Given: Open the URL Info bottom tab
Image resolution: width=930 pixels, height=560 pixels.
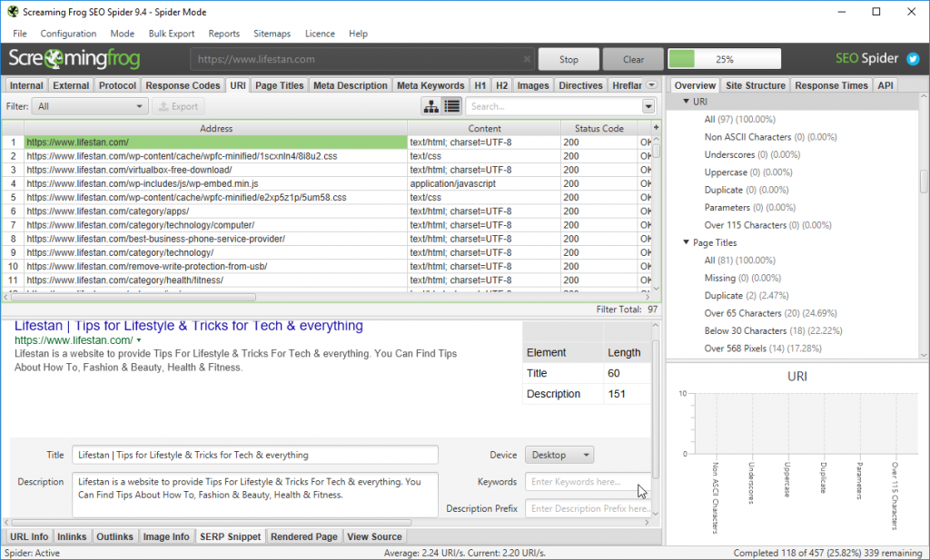Looking at the screenshot, I should tap(29, 537).
